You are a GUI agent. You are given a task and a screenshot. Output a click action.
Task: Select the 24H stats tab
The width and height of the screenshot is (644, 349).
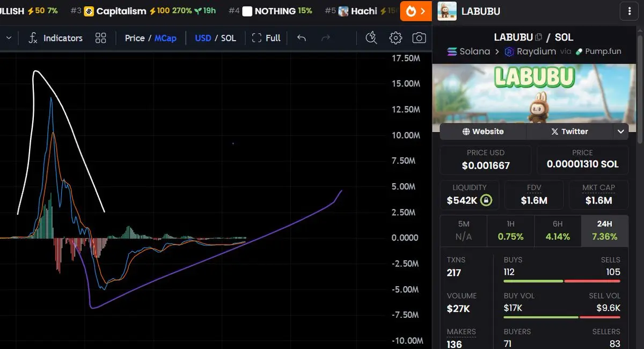[605, 230]
